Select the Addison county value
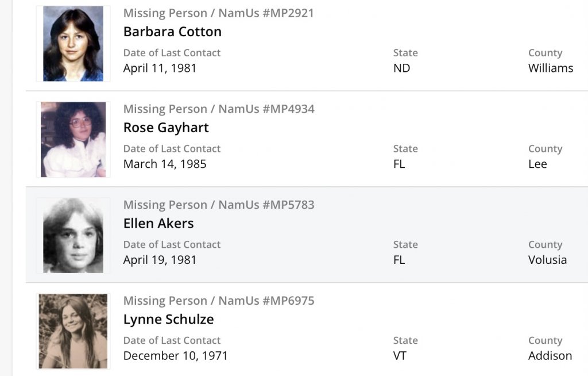The image size is (588, 376). point(550,356)
